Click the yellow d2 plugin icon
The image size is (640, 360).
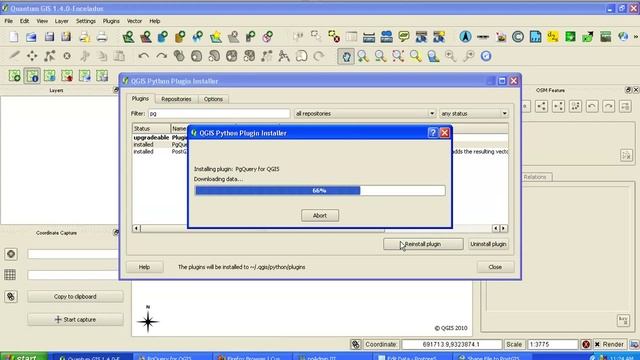click(553, 37)
